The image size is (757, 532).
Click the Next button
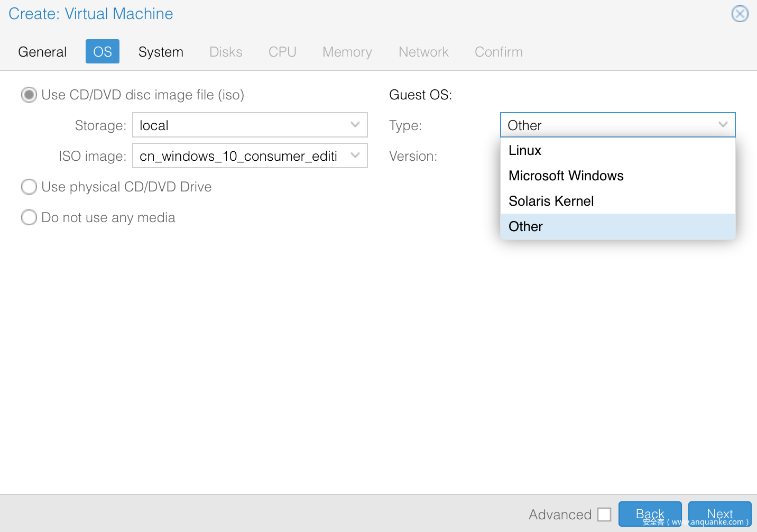[x=719, y=513]
